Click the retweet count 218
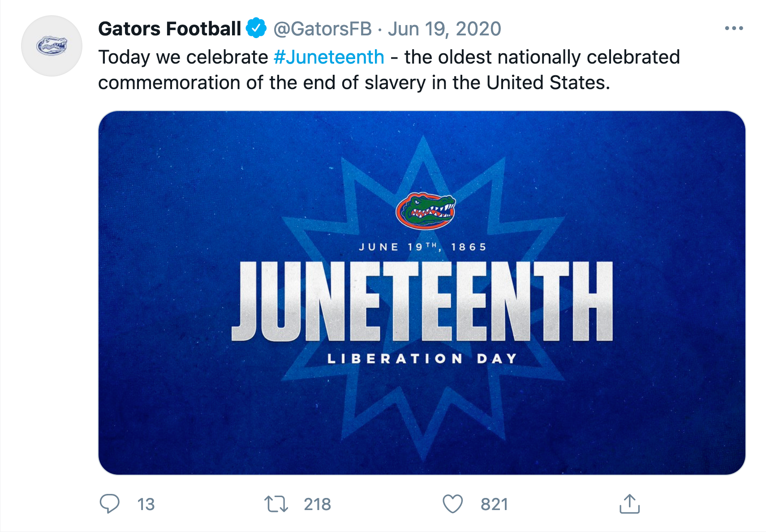 [x=317, y=504]
